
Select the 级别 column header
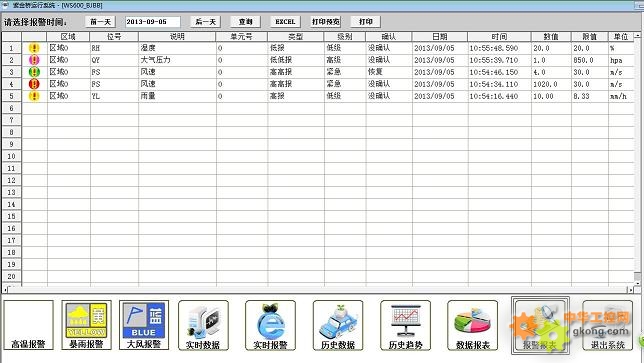pos(345,37)
